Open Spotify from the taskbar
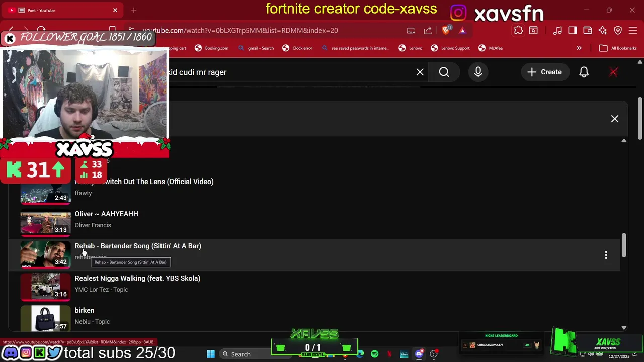The image size is (644, 362). [x=374, y=354]
